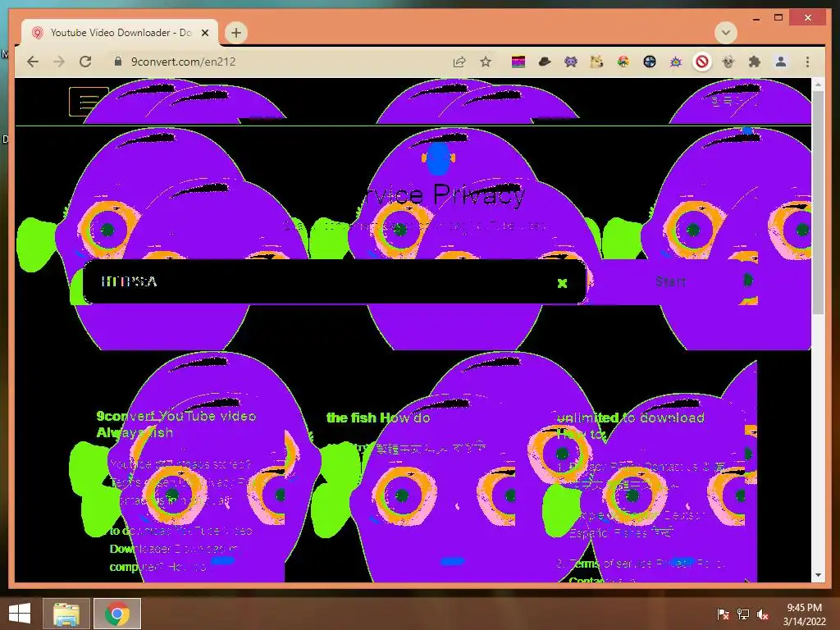Open the red prohibition sign extension
This screenshot has height=630, width=840.
pyautogui.click(x=702, y=62)
